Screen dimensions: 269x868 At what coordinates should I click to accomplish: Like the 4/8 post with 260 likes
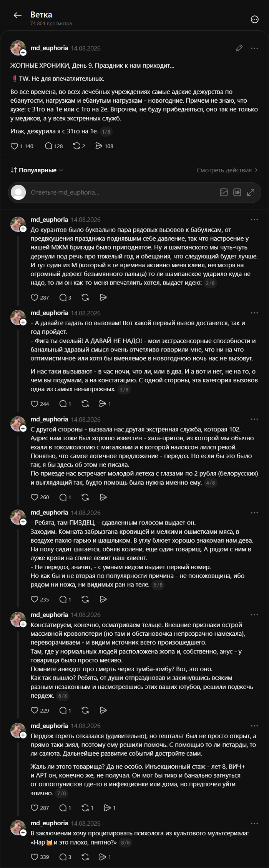40,497
